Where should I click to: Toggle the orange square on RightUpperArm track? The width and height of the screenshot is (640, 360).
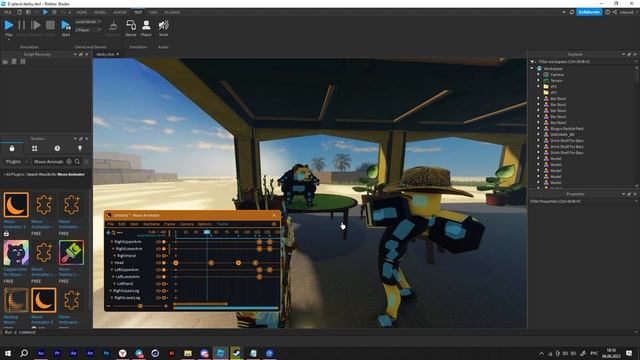(164, 242)
